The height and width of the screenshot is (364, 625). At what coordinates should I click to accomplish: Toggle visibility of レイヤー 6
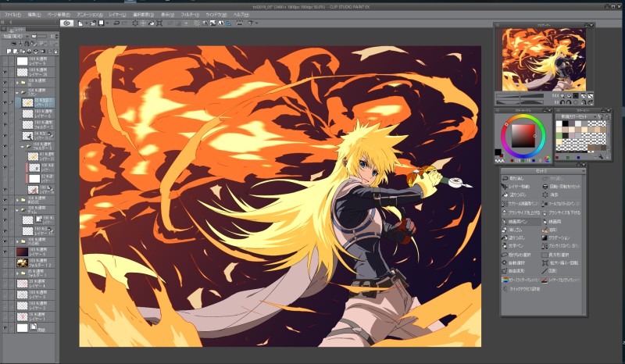5,113
